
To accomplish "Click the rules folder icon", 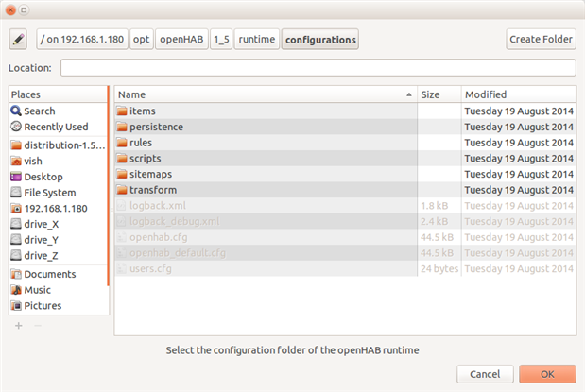I will [122, 143].
